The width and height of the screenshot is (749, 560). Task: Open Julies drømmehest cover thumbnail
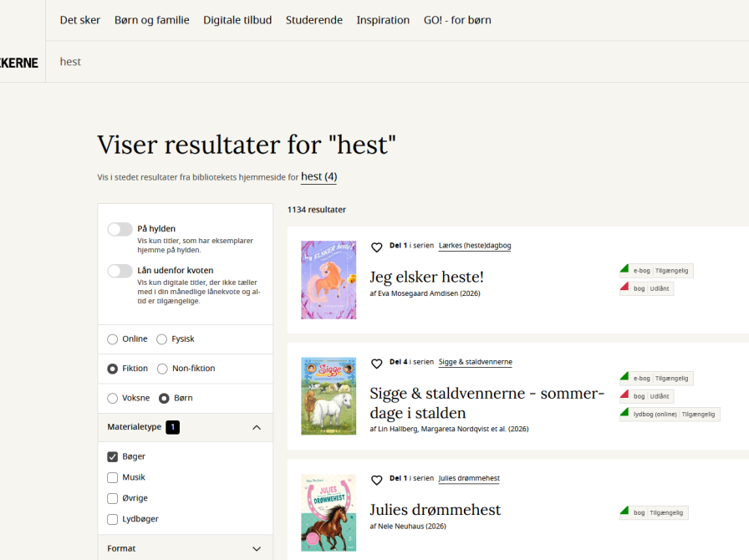coord(329,512)
